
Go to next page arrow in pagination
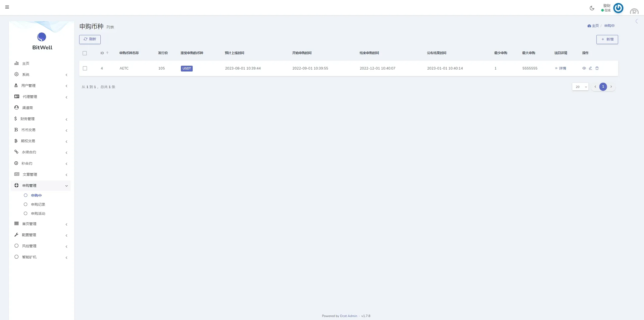pyautogui.click(x=611, y=87)
